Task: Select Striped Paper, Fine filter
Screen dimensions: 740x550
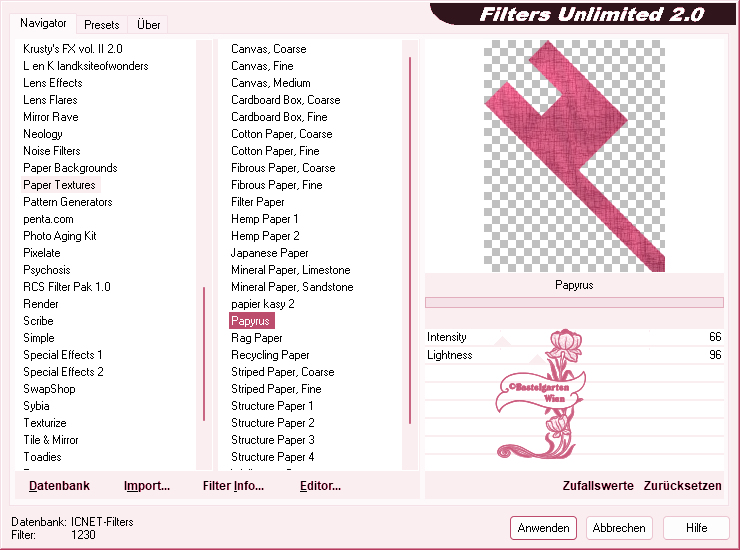Action: coord(276,389)
